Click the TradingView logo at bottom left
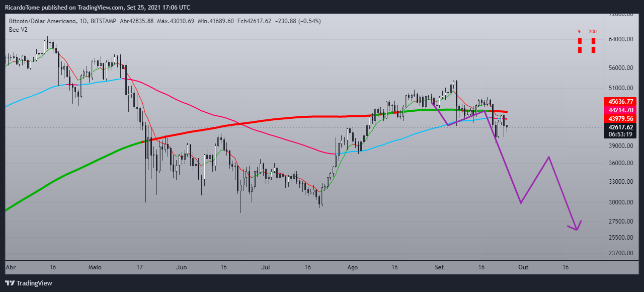This screenshot has height=292, width=644. (29, 283)
